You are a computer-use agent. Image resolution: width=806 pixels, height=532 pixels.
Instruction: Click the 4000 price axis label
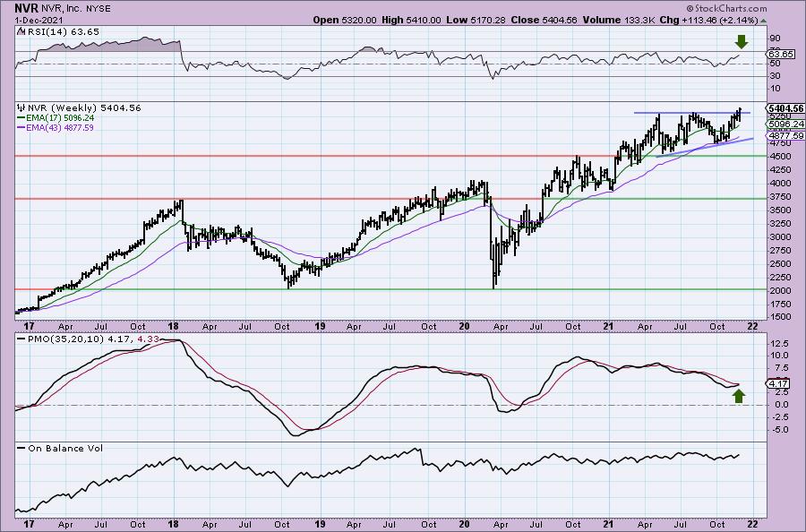(x=779, y=183)
